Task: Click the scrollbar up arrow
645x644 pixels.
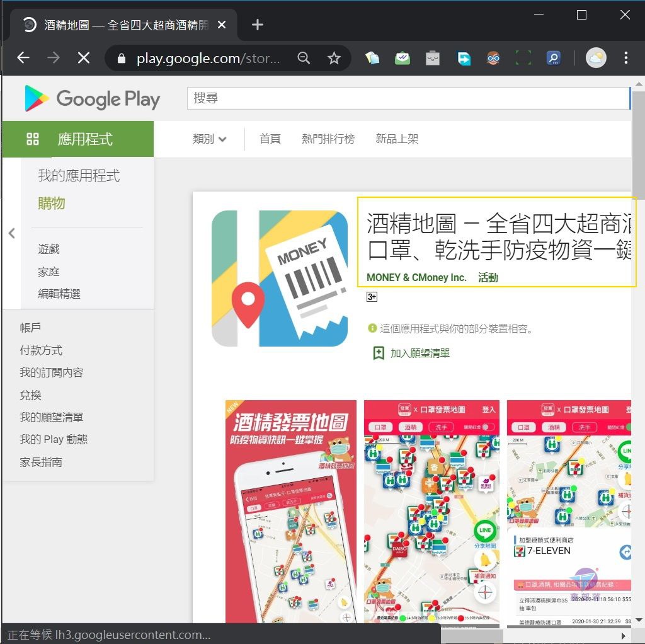Action: pos(639,84)
